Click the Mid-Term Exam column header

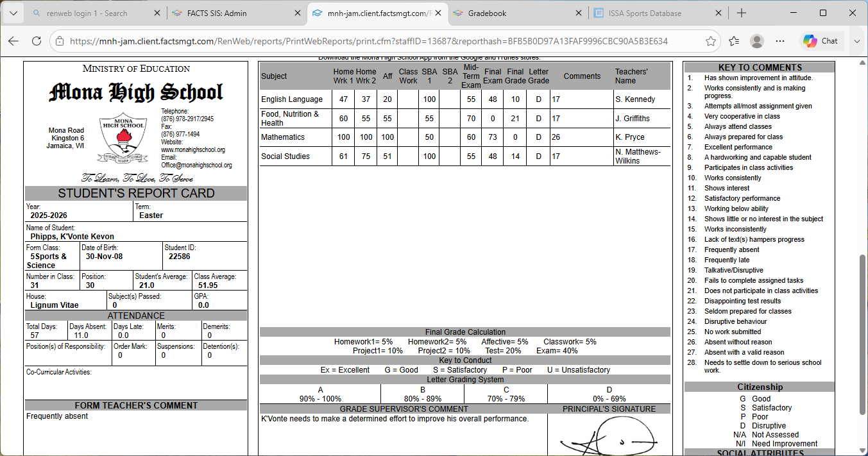pyautogui.click(x=471, y=76)
